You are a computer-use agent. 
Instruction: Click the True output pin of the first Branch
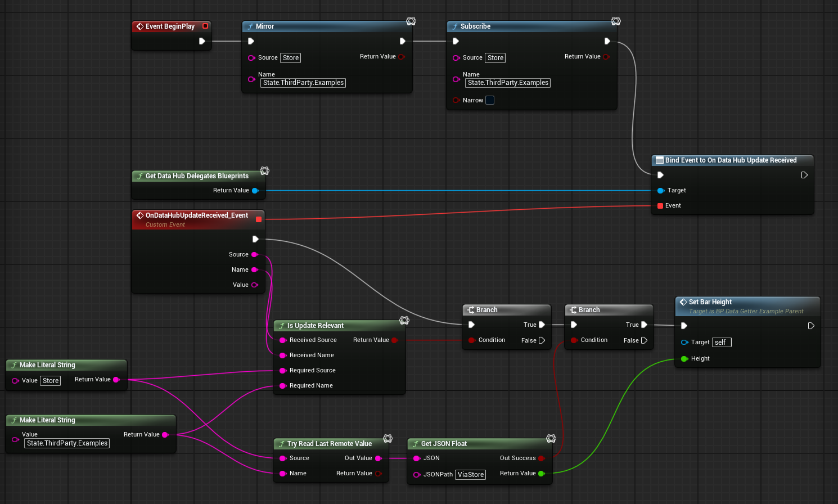tap(542, 325)
